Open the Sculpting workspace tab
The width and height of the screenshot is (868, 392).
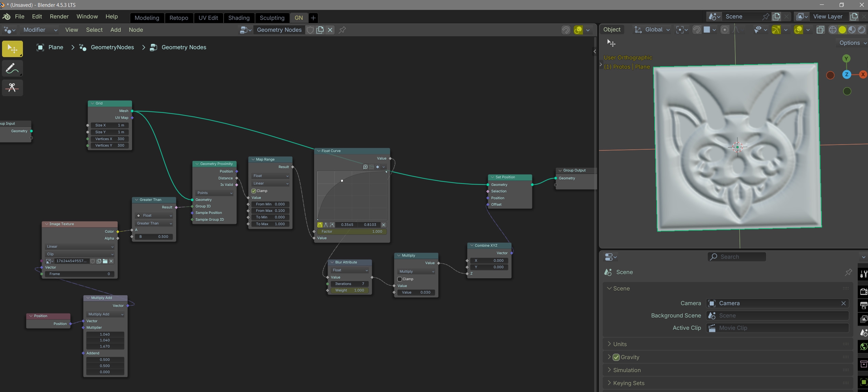(x=272, y=18)
